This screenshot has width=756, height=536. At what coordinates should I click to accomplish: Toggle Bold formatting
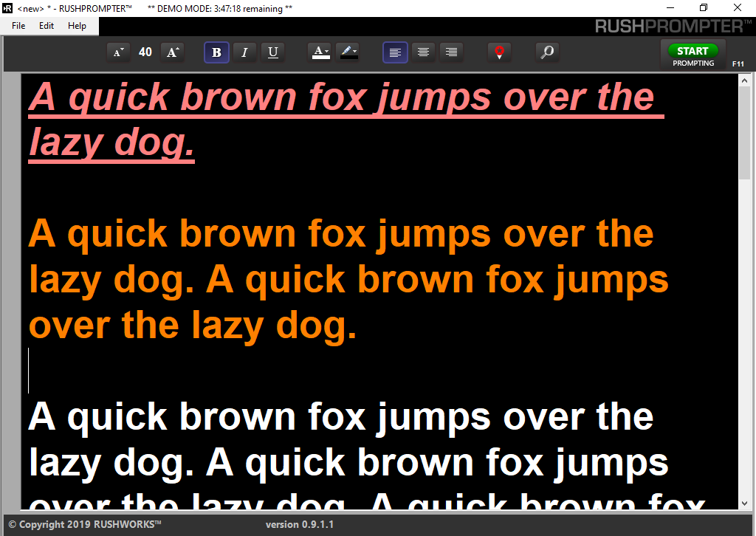216,52
